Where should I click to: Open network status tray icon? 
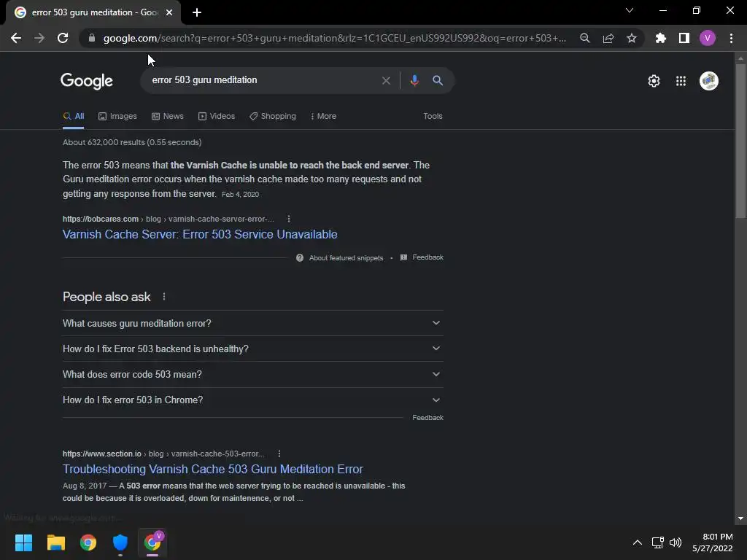point(658,542)
